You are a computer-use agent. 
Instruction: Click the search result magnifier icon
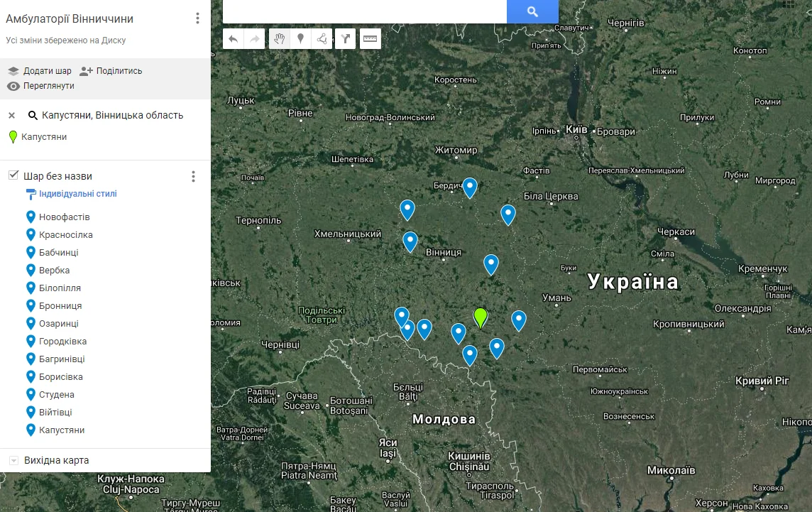pos(33,116)
